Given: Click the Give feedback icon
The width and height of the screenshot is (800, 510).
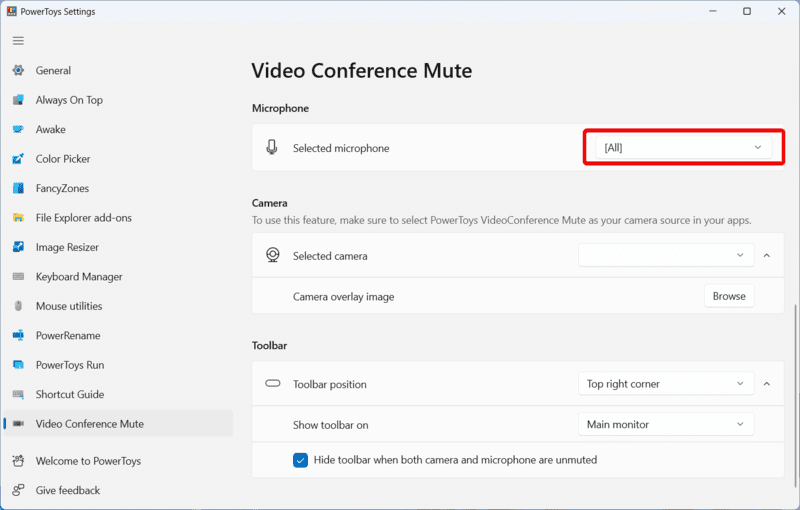Looking at the screenshot, I should pos(18,491).
